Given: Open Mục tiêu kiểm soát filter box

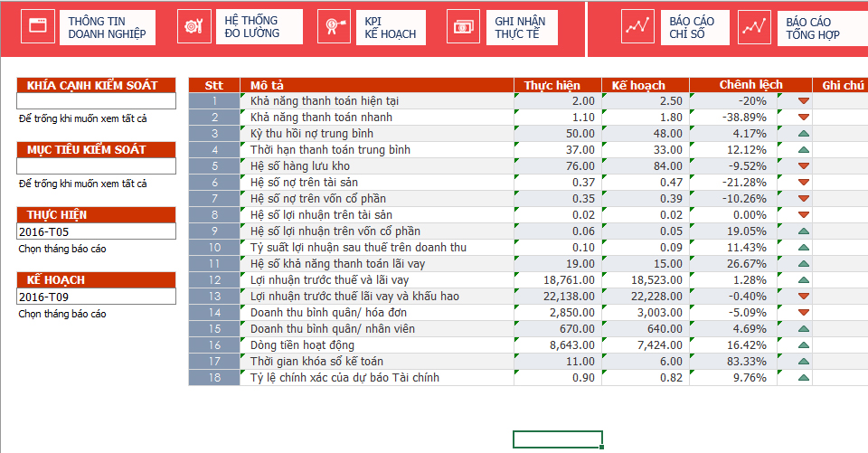Looking at the screenshot, I should [96, 166].
